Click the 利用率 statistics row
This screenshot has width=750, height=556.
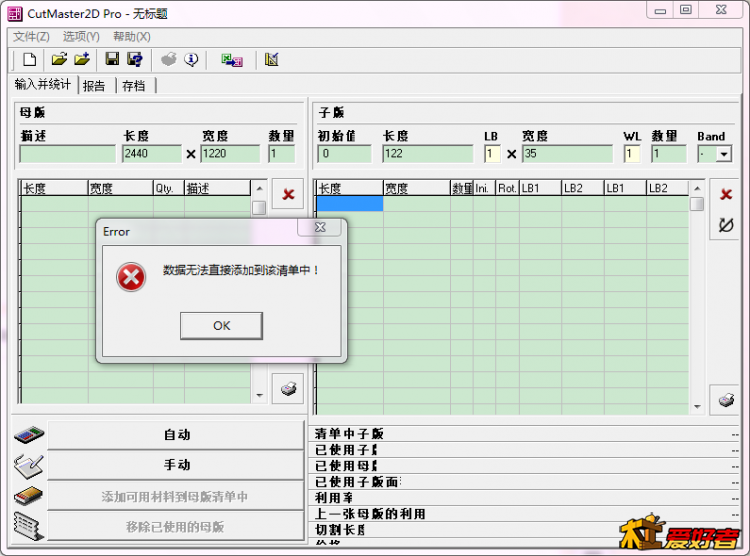point(526,498)
